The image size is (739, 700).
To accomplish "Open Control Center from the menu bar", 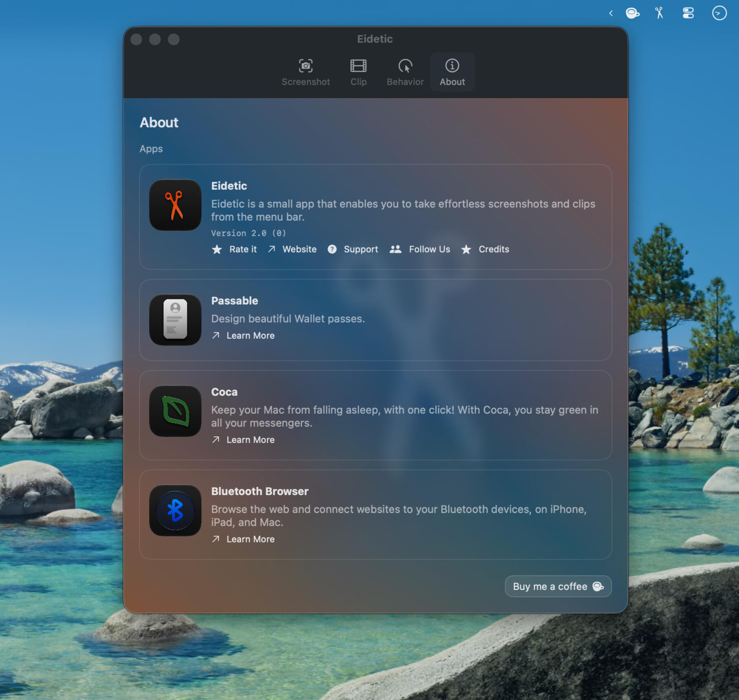I will point(688,13).
